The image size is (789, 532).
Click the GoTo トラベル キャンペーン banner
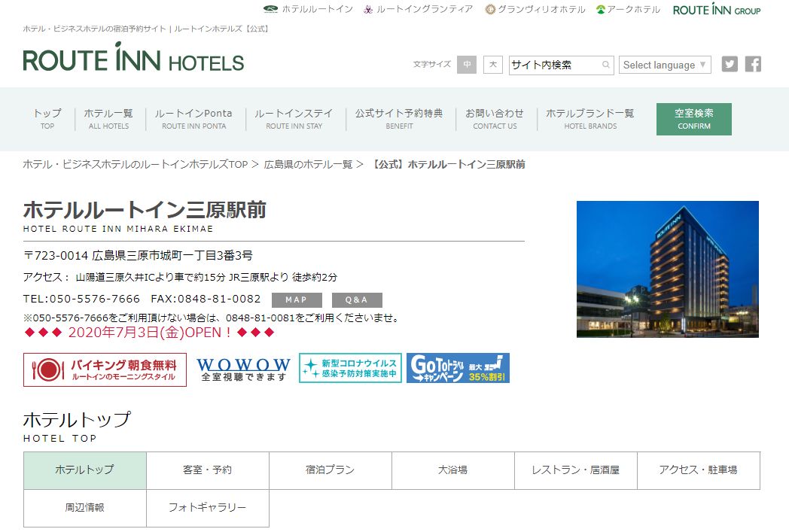point(458,368)
